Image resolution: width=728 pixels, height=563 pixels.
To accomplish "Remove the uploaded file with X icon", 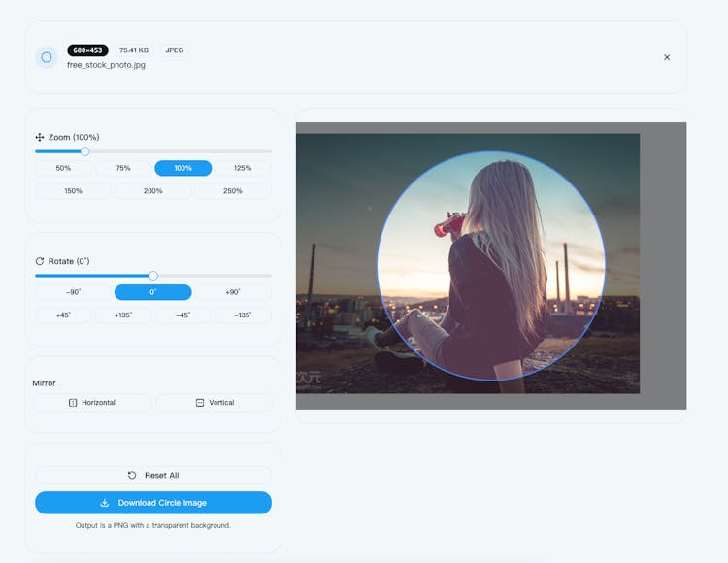I will click(x=667, y=57).
